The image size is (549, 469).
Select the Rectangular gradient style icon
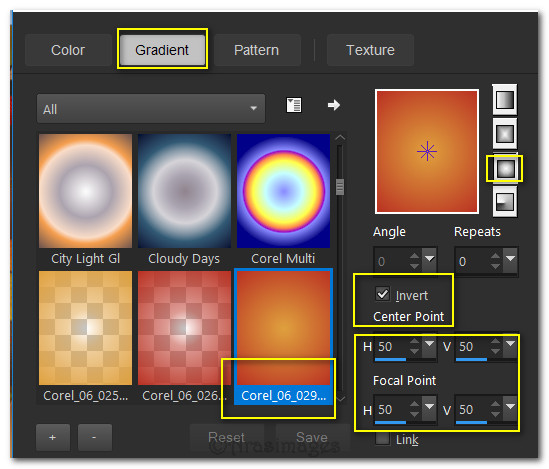coord(505,134)
